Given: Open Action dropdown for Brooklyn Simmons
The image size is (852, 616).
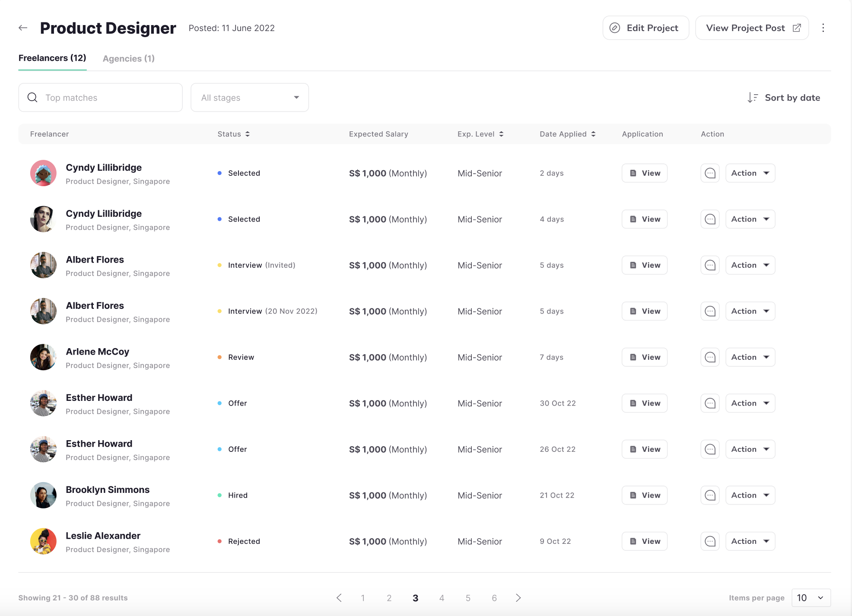Looking at the screenshot, I should 750,495.
